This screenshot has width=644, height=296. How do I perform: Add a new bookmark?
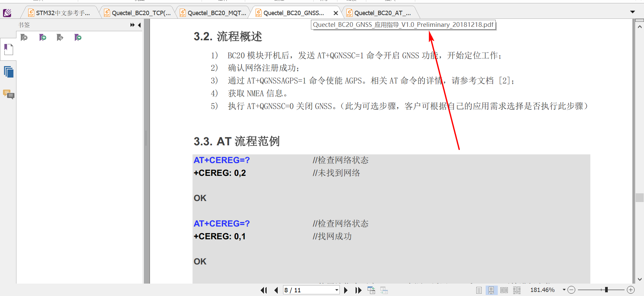(43, 37)
